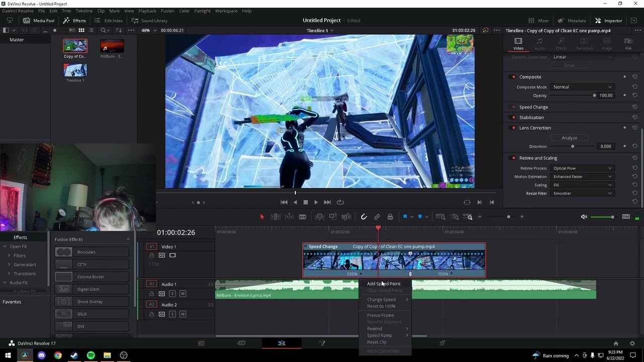The height and width of the screenshot is (362, 644).
Task: Click the Custom Zoom magnifier icon
Action: coord(469,217)
